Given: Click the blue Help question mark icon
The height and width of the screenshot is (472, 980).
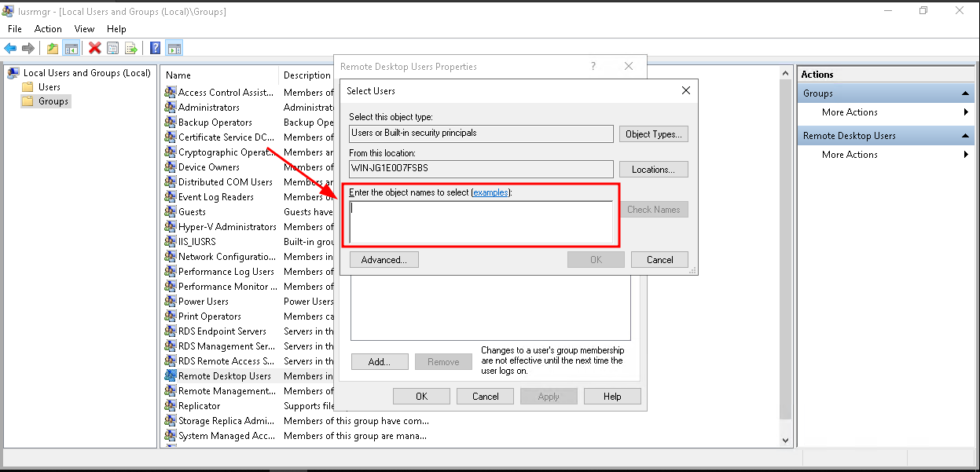Looking at the screenshot, I should (x=156, y=49).
